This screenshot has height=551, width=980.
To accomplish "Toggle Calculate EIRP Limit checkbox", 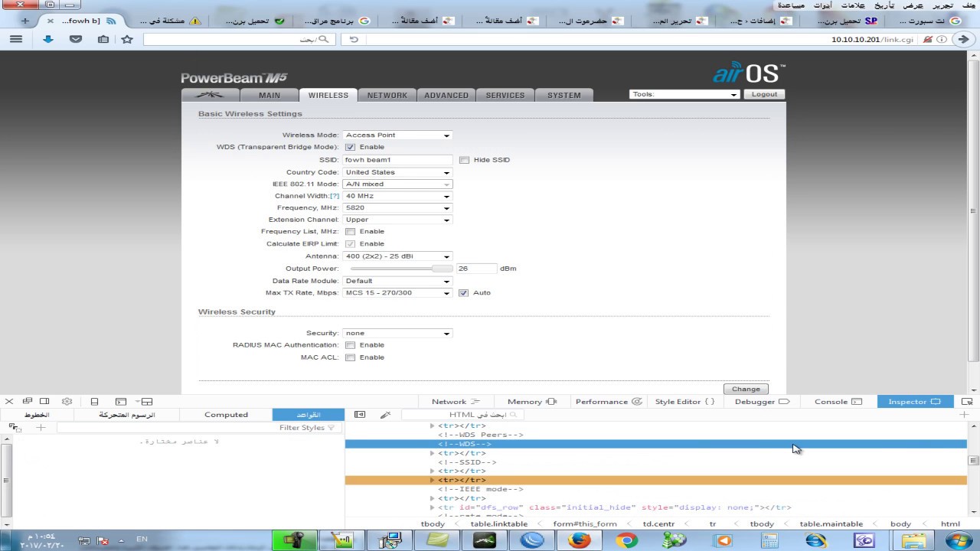I will pyautogui.click(x=350, y=243).
